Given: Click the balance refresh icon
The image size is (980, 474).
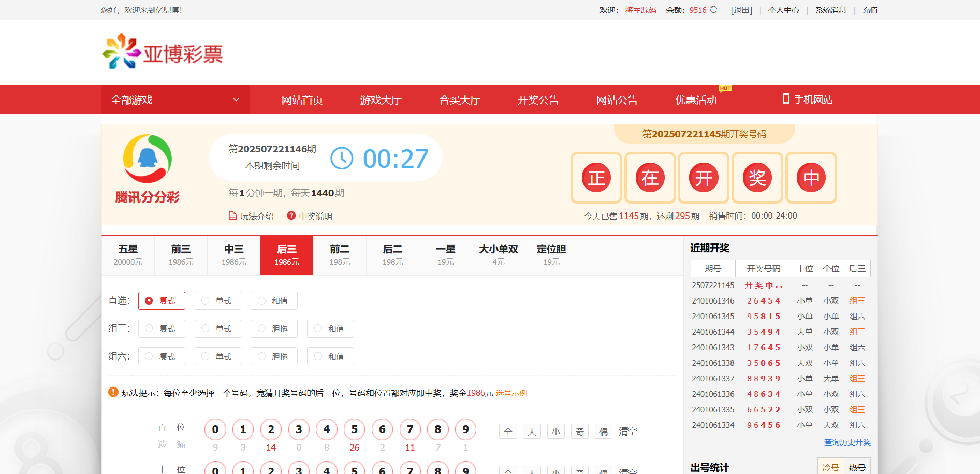Looking at the screenshot, I should [713, 10].
